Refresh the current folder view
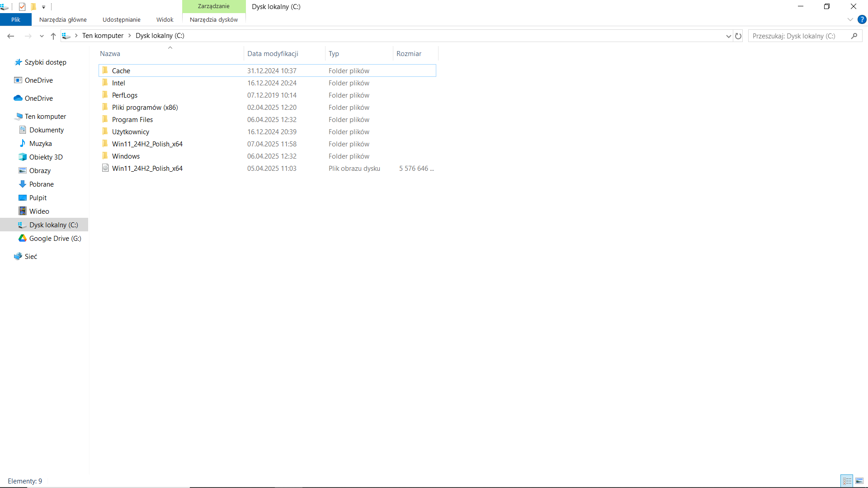The height and width of the screenshot is (488, 868). 738,36
